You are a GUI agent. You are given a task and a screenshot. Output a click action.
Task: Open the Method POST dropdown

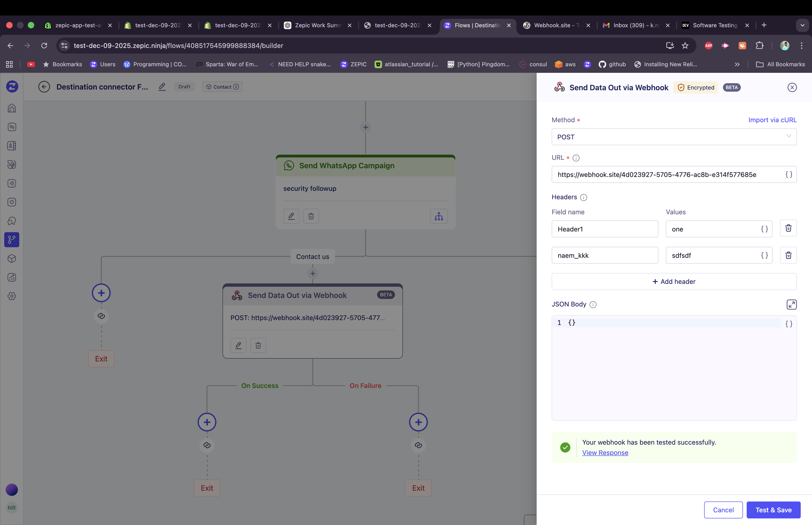coord(674,137)
